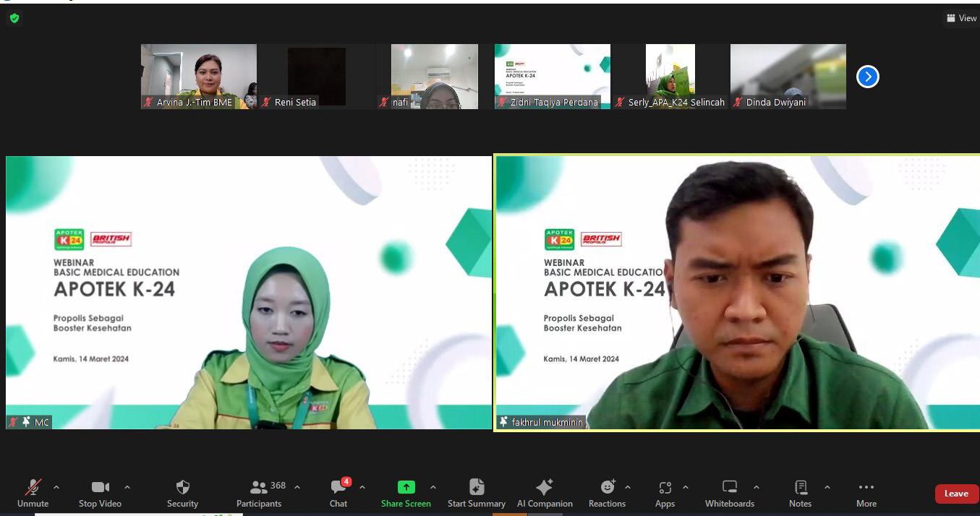Open the More options menu
The height and width of the screenshot is (516, 980).
click(866, 494)
